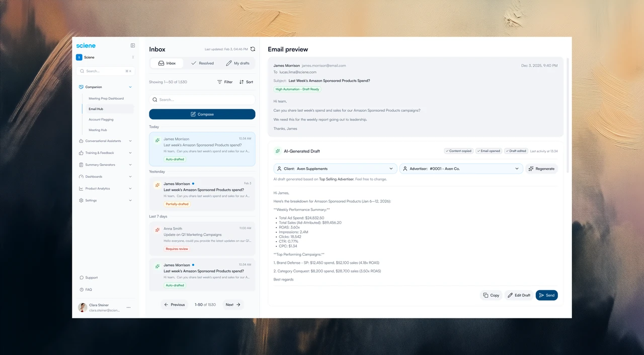Open the FAQ link
Viewport: 644px width, 355px height.
[x=86, y=290]
